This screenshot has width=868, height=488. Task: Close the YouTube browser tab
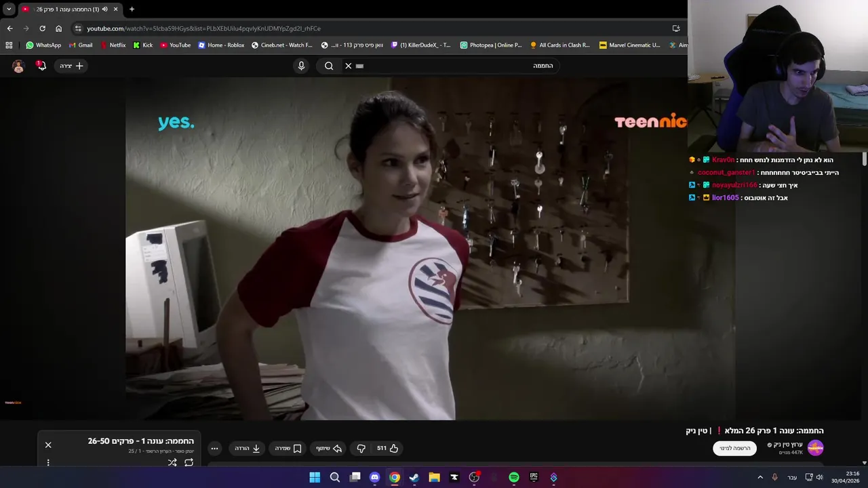point(115,9)
